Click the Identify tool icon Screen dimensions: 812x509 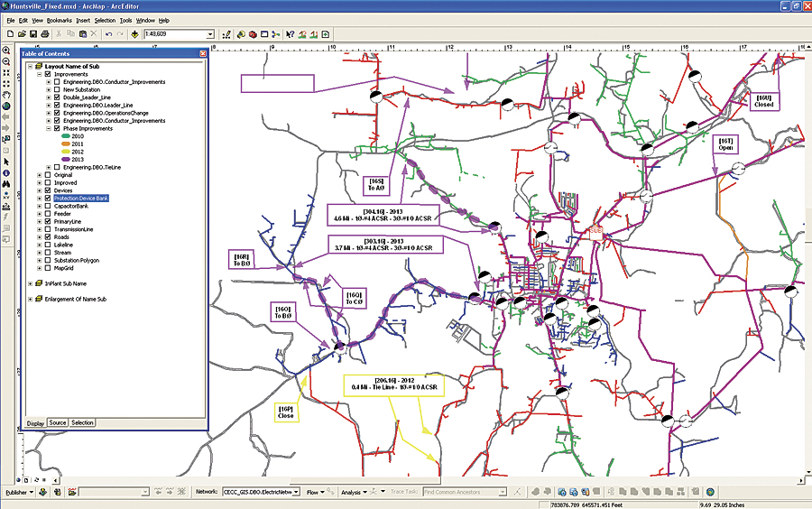[x=6, y=172]
